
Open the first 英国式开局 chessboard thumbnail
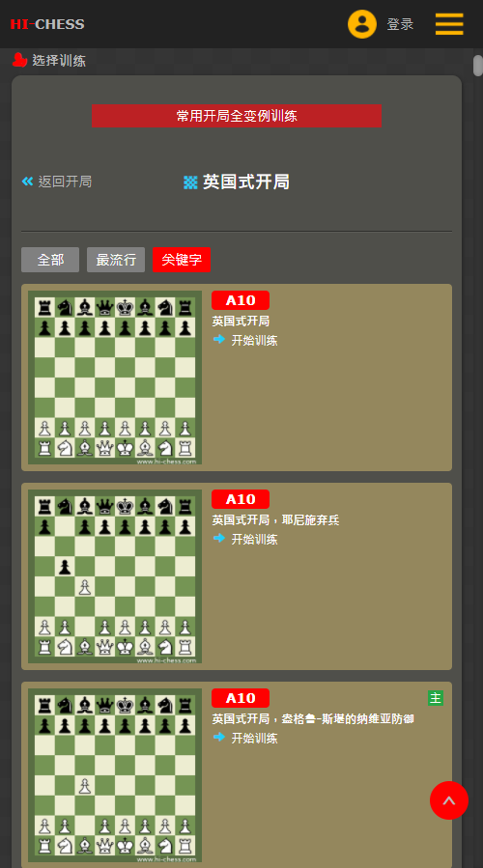point(115,378)
